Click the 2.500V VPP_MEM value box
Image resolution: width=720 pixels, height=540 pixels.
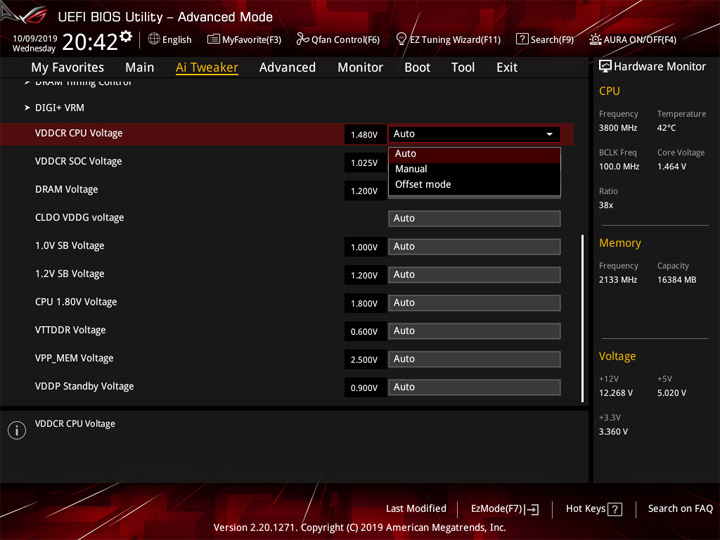pos(365,360)
